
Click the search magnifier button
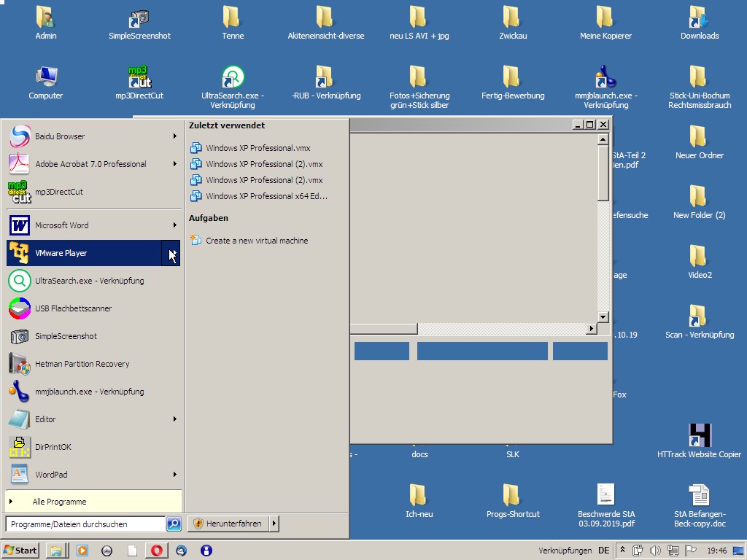click(174, 524)
